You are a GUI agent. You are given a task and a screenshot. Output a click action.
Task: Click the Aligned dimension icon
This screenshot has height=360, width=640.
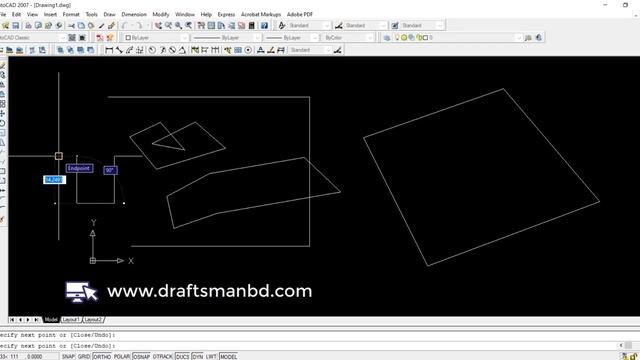click(x=119, y=50)
